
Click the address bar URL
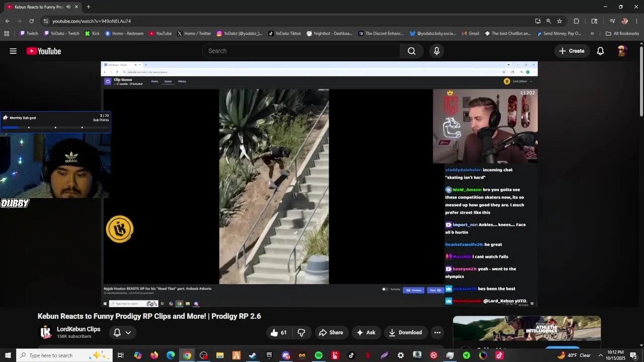click(92, 21)
